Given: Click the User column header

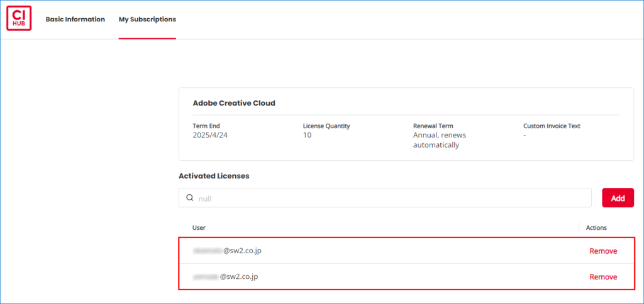Looking at the screenshot, I should point(199,227).
